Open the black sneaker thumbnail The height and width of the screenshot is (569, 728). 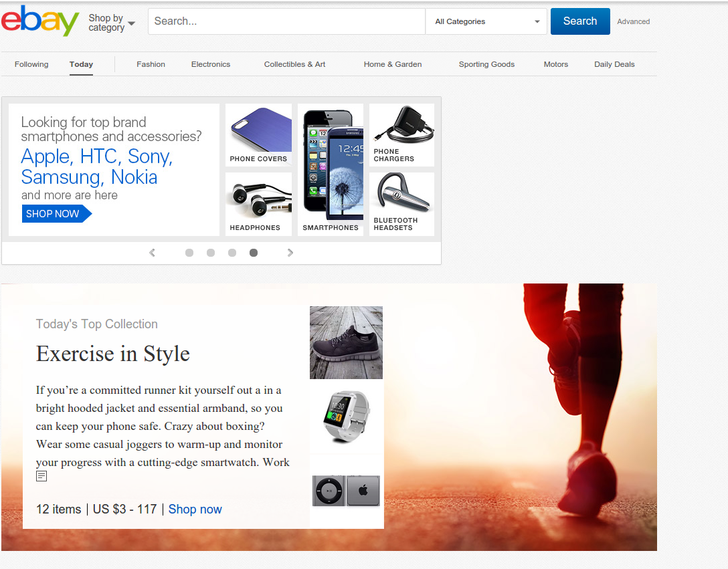347,342
